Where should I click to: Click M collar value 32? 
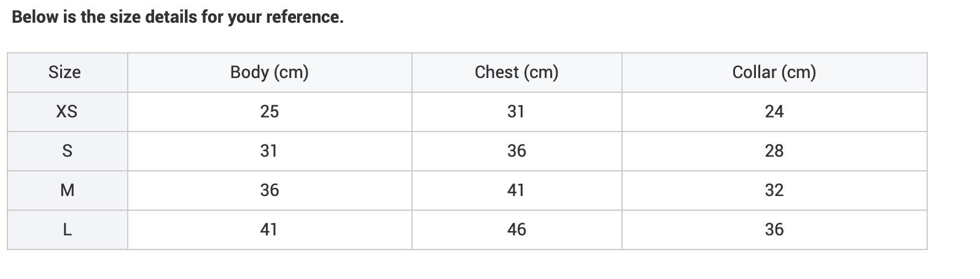774,191
